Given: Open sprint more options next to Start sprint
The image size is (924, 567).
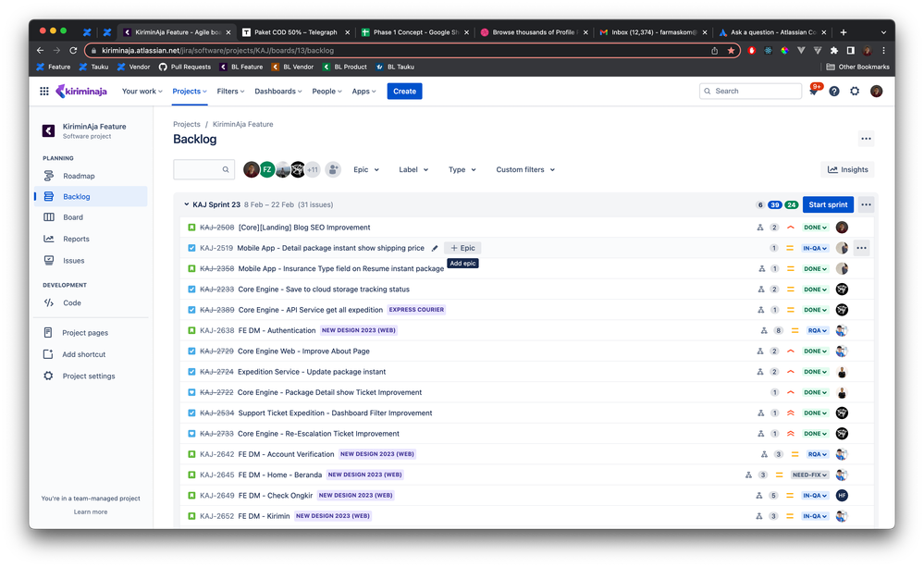Looking at the screenshot, I should (866, 205).
